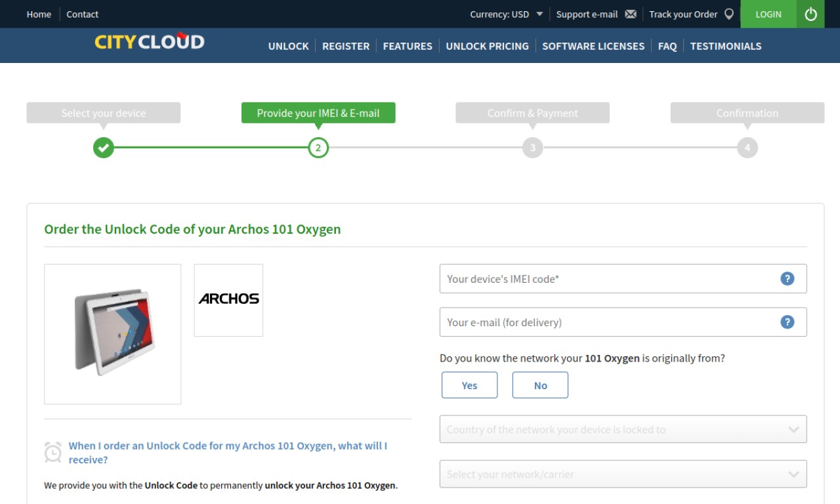The image size is (840, 504).
Task: Open the REGISTER menu item
Action: tap(346, 46)
